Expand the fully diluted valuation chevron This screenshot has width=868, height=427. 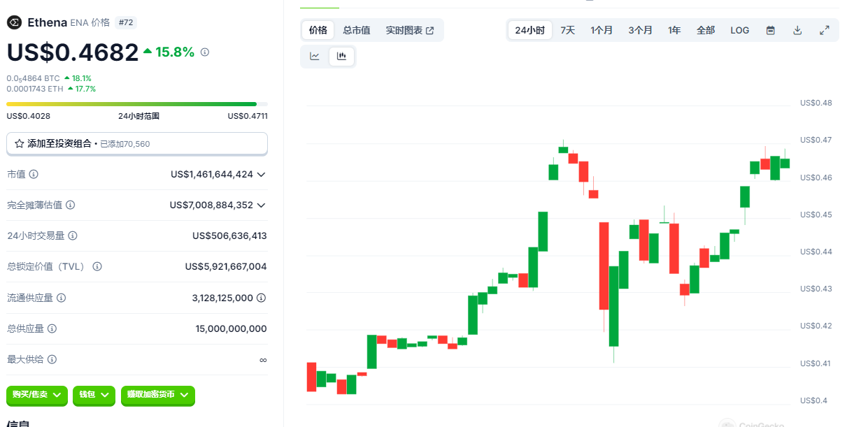pos(261,205)
